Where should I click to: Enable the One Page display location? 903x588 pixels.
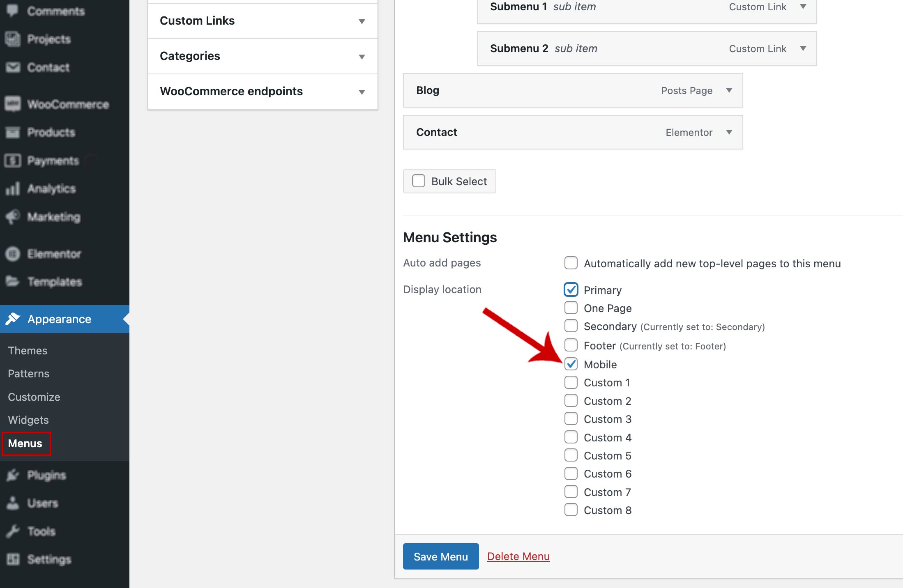[571, 308]
